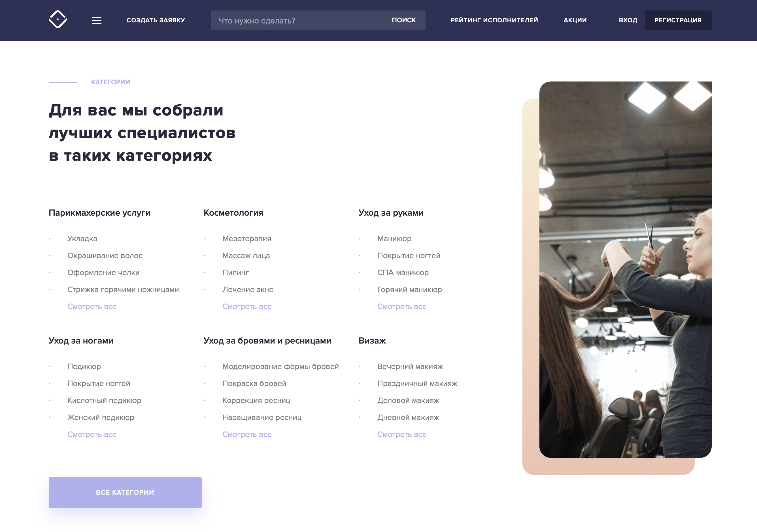Open the Все категории button
The image size is (757, 532).
(x=125, y=492)
